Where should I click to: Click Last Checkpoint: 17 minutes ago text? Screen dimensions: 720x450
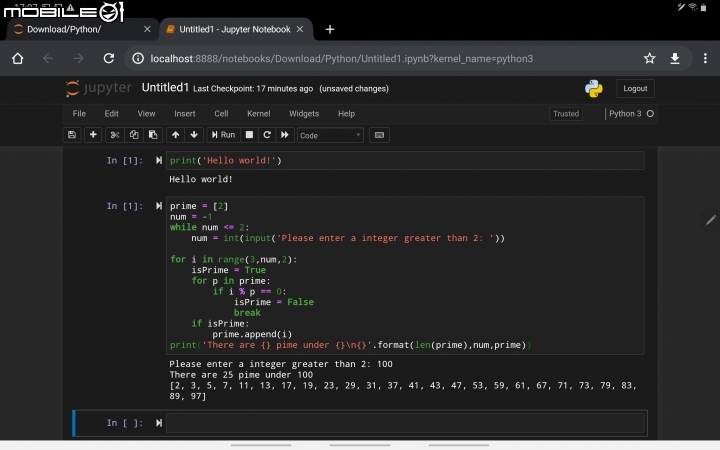[x=253, y=89]
